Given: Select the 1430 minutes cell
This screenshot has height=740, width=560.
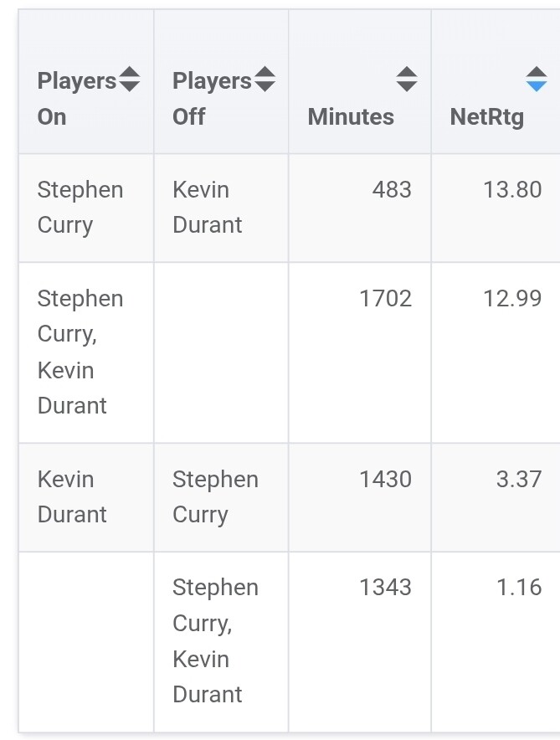Looking at the screenshot, I should (x=385, y=480).
